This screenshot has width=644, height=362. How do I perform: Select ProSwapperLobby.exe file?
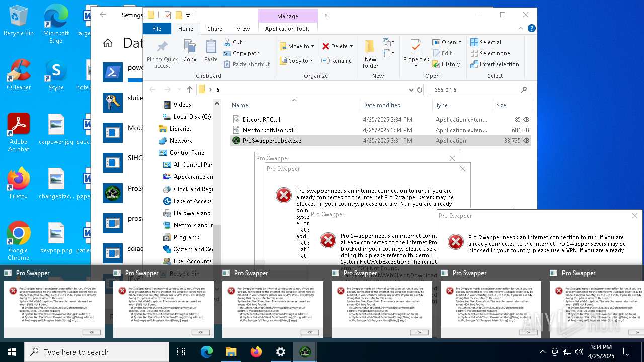(x=380, y=141)
